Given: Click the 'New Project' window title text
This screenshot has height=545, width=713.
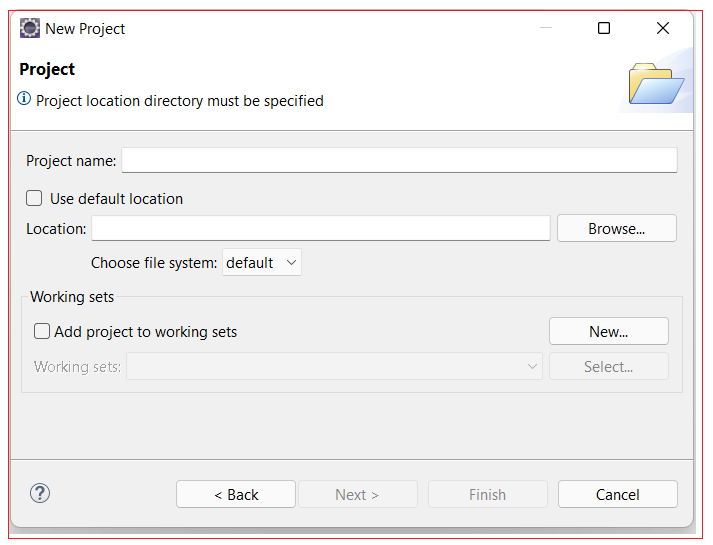Looking at the screenshot, I should click(x=85, y=29).
